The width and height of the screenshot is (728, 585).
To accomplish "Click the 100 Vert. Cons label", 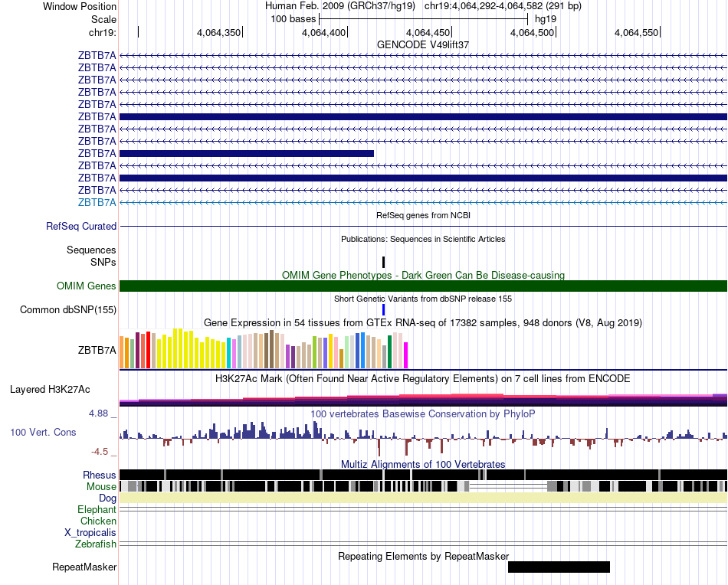I will click(43, 433).
